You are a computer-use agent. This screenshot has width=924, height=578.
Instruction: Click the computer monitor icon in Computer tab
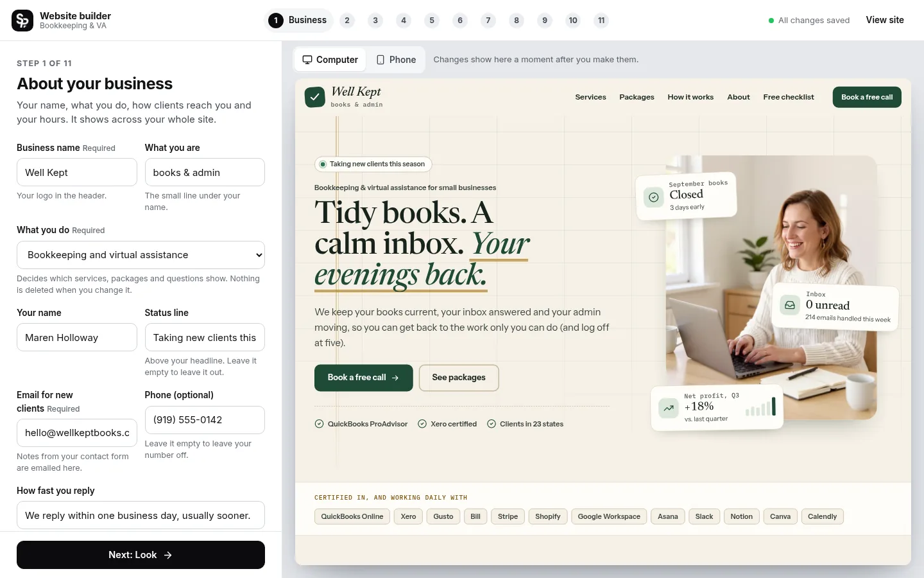307,60
